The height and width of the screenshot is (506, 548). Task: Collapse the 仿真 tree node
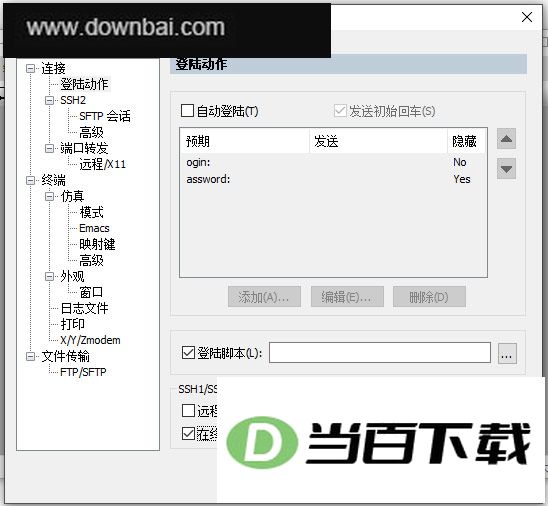click(50, 196)
